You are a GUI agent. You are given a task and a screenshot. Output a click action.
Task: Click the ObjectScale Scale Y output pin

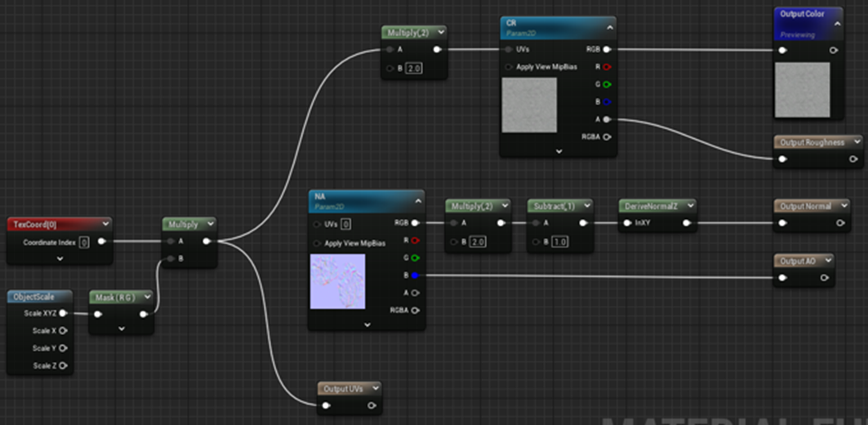(63, 348)
